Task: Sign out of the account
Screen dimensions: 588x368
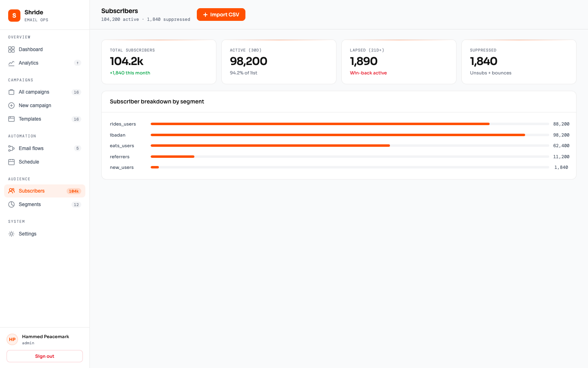Action: click(x=45, y=356)
